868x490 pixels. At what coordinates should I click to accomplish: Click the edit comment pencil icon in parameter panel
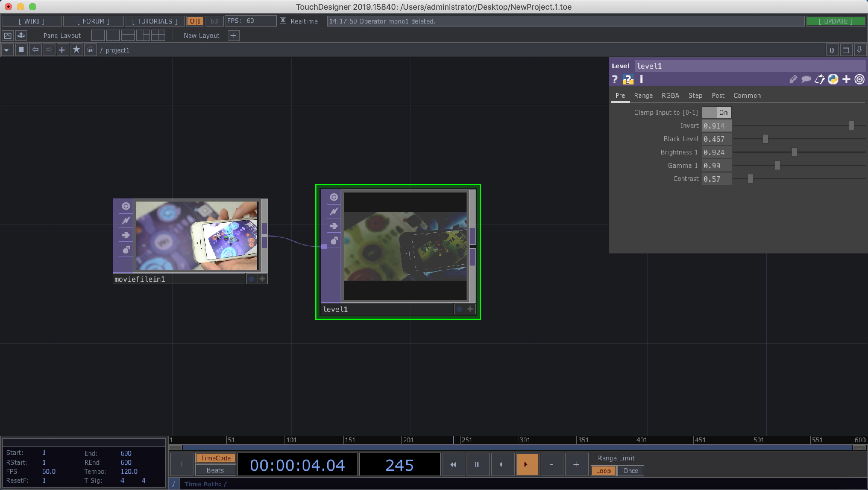click(x=793, y=79)
